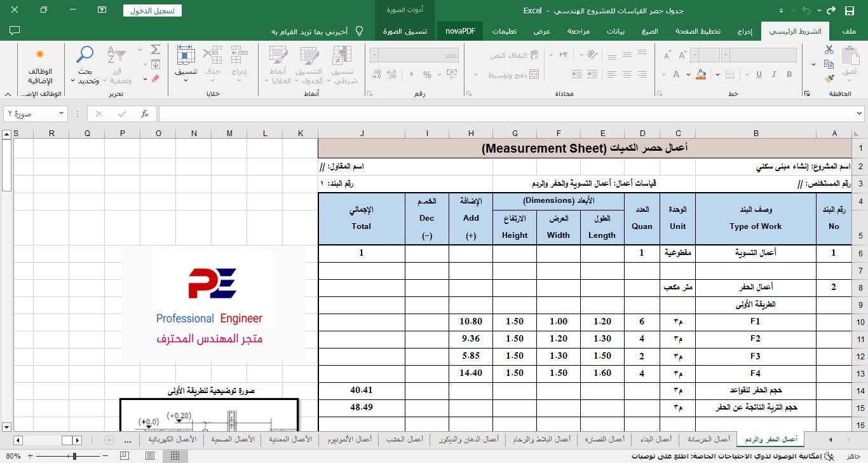
Task: Expand the Name Box dropdown
Action: pyautogui.click(x=62, y=114)
